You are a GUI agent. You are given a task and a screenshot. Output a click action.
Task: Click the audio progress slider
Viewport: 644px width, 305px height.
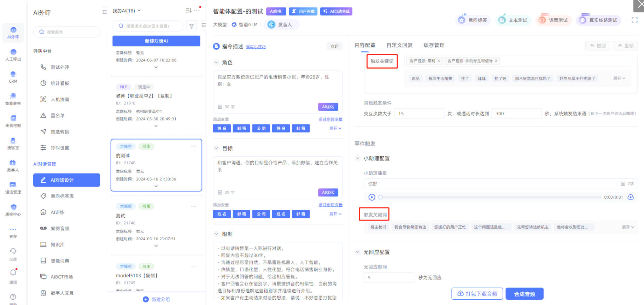point(491,197)
